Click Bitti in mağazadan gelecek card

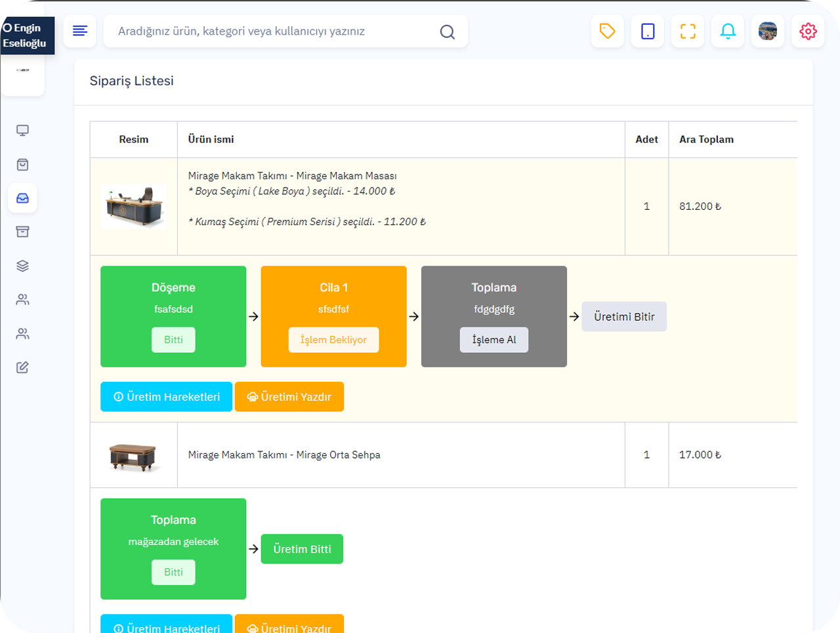click(173, 572)
